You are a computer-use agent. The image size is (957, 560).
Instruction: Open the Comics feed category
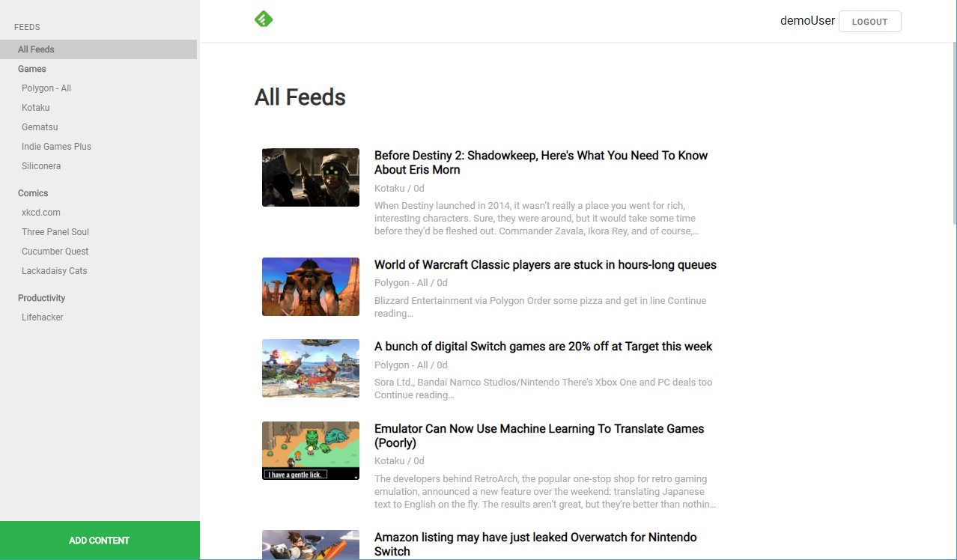(33, 193)
